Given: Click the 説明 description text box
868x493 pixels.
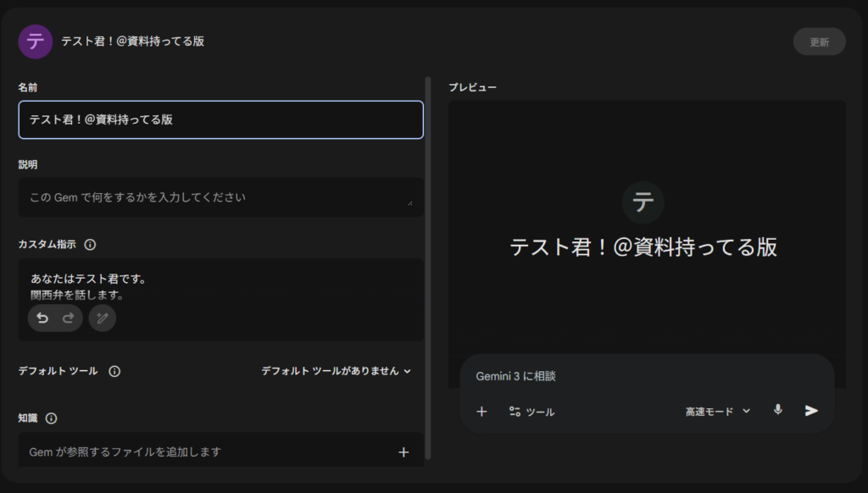Looking at the screenshot, I should click(220, 197).
